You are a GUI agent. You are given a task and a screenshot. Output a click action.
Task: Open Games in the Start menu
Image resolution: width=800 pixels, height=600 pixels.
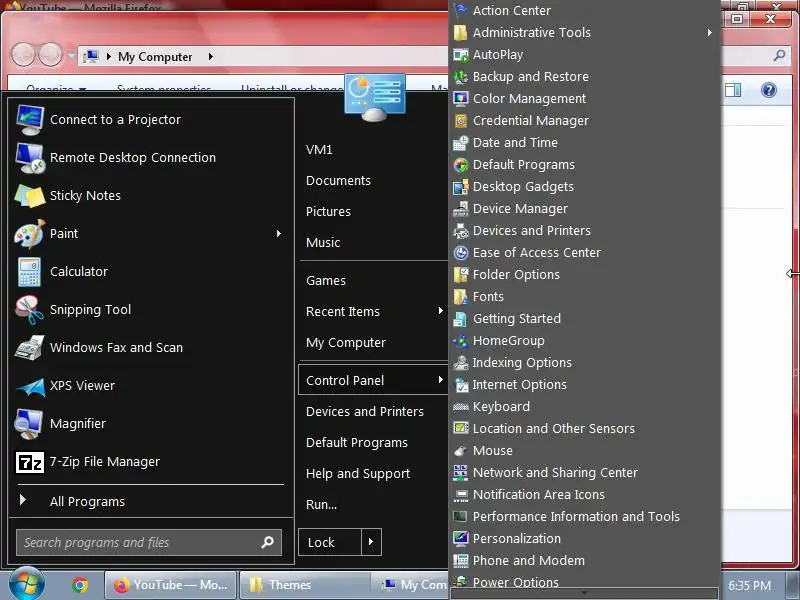pos(326,281)
